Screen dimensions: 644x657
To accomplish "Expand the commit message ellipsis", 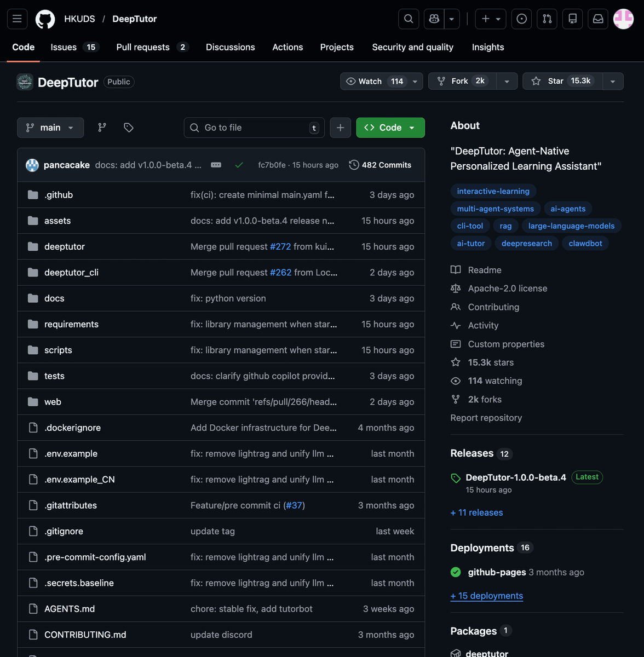I will point(216,165).
